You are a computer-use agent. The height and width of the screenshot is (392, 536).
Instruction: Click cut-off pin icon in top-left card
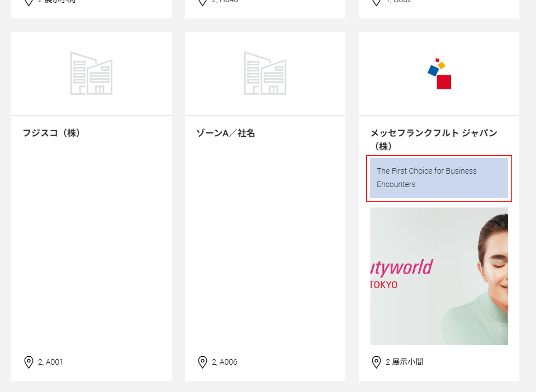tap(29, 2)
